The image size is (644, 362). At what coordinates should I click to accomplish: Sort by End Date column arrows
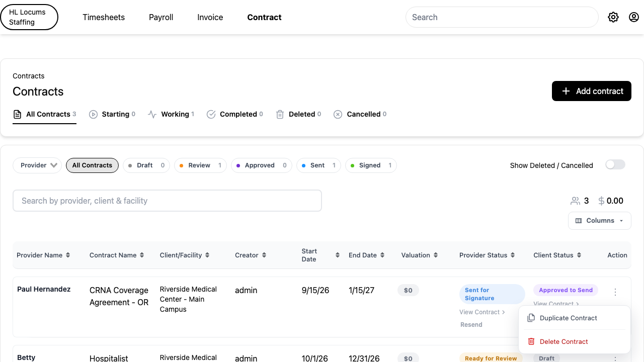click(x=382, y=255)
